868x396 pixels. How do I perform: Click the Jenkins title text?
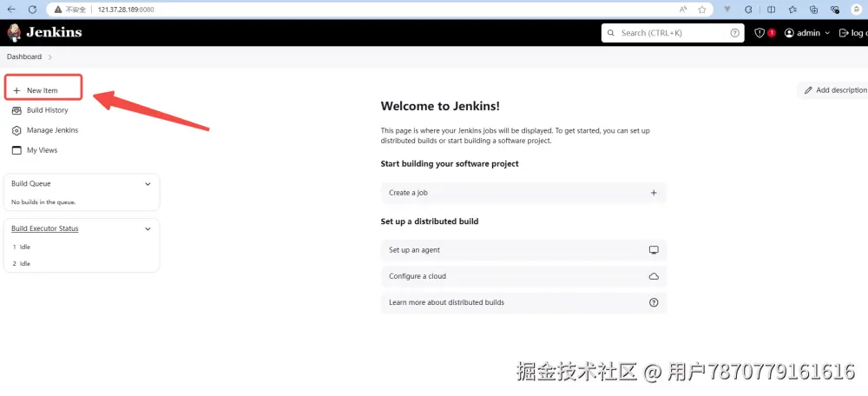tap(54, 32)
